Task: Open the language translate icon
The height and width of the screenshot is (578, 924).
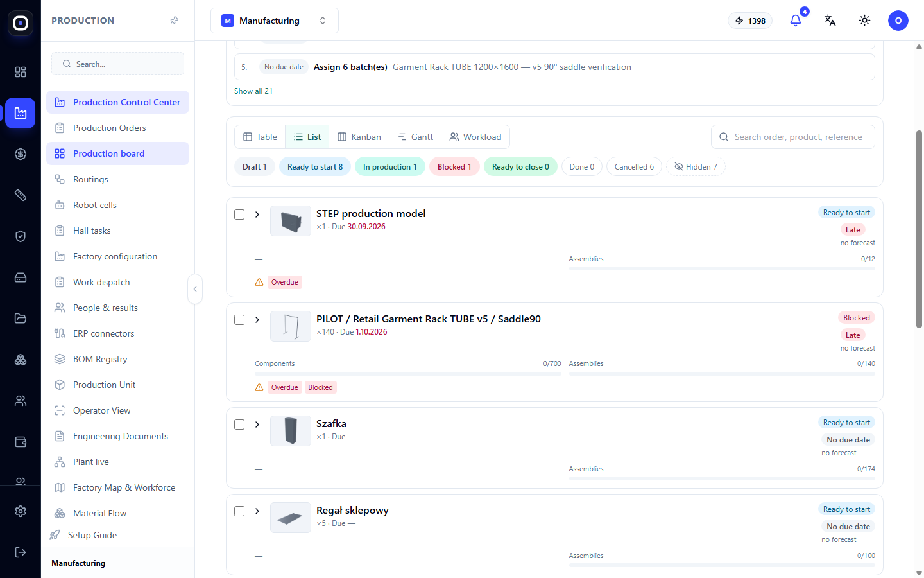Action: 830,21
